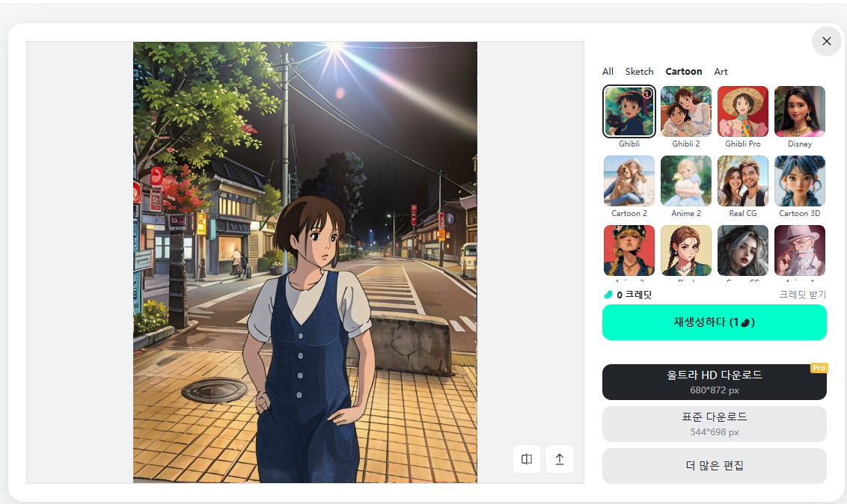Open the Art tab
The width and height of the screenshot is (847, 504).
pyautogui.click(x=721, y=71)
